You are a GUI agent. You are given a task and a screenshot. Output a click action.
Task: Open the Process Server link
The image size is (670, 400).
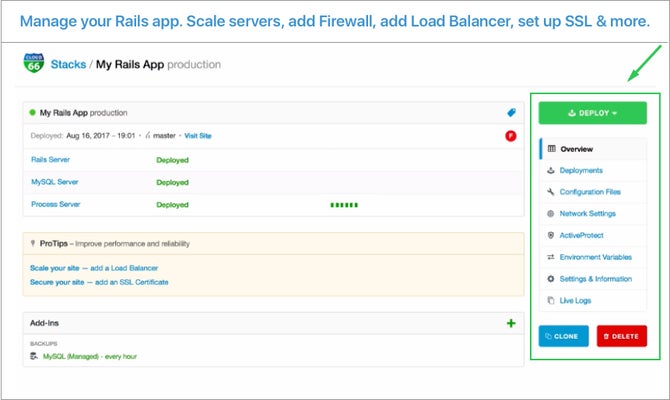56,204
